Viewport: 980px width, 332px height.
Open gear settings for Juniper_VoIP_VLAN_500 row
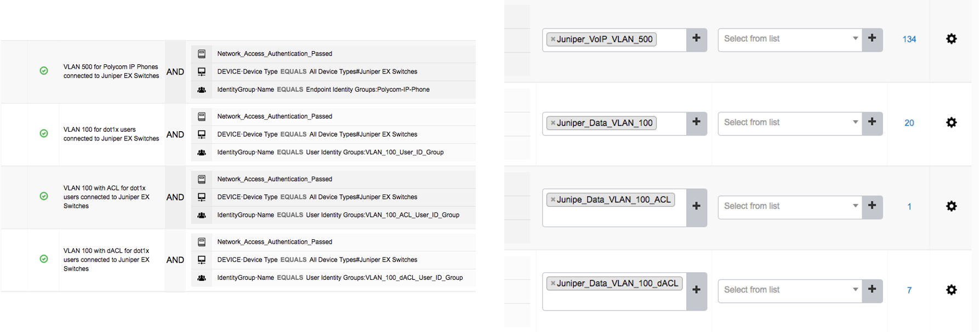(951, 39)
